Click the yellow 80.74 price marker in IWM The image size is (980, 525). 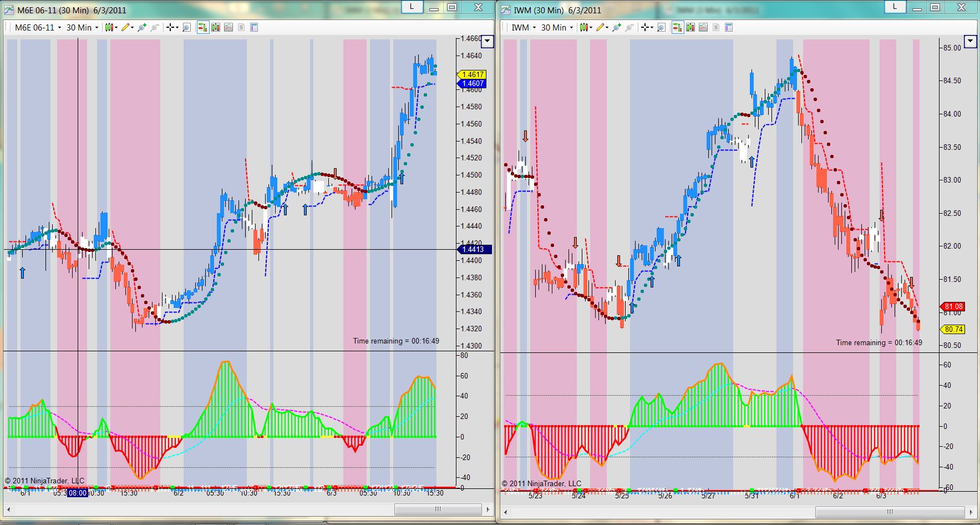coord(953,329)
